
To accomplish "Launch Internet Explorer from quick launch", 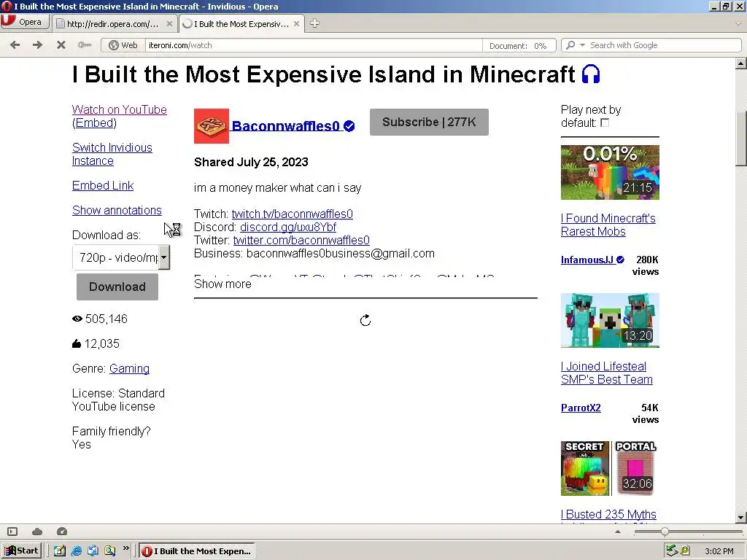I will (x=76, y=551).
